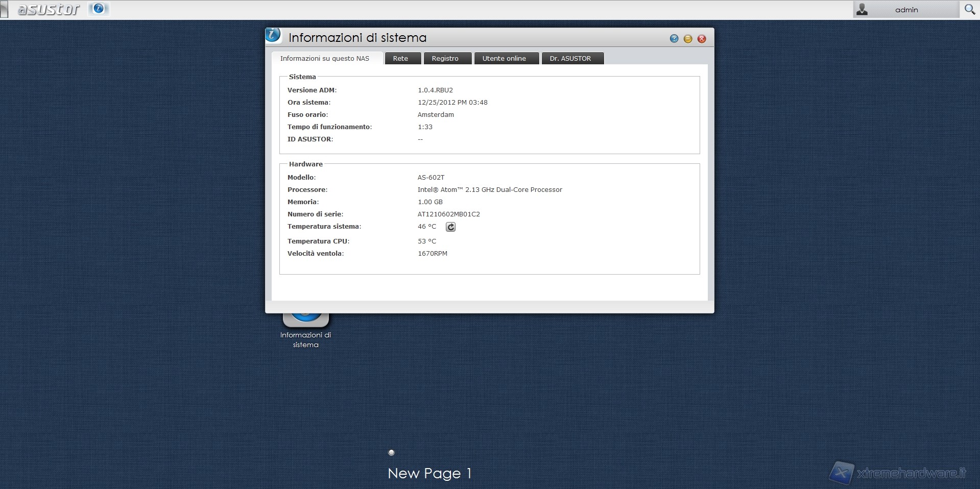Click the System Information taskbar icon
The image size is (980, 489).
(x=99, y=9)
